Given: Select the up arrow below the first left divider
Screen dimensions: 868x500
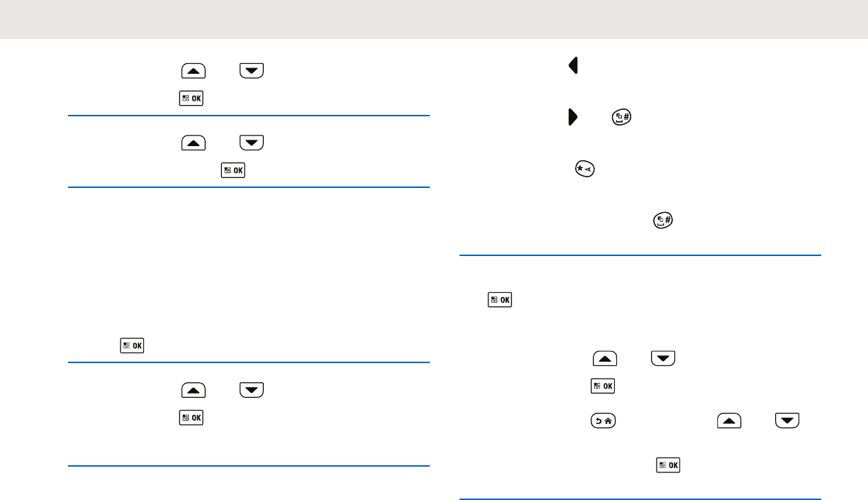Looking at the screenshot, I should pos(194,143).
